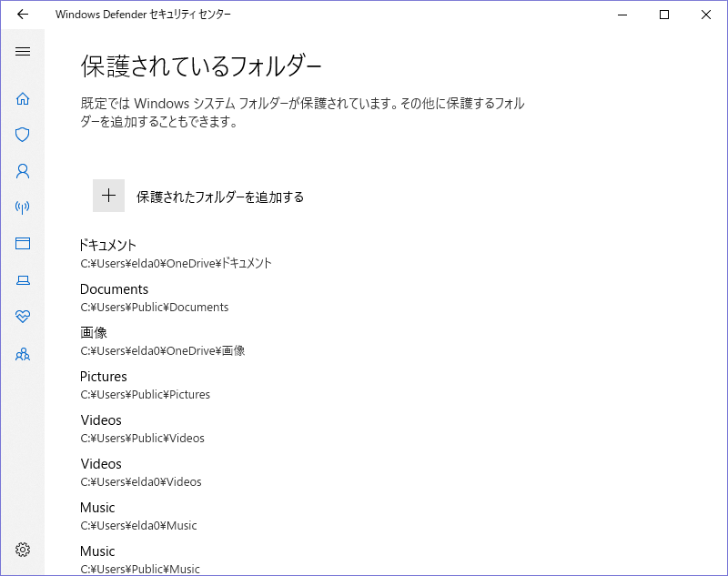The height and width of the screenshot is (576, 728).
Task: Open Virus & threat protection shield icon
Action: click(23, 135)
